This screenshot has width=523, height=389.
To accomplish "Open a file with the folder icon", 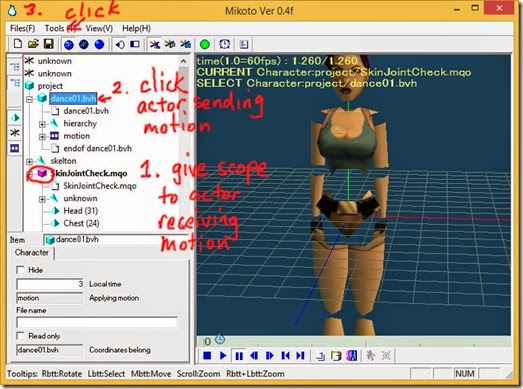I will click(x=33, y=44).
